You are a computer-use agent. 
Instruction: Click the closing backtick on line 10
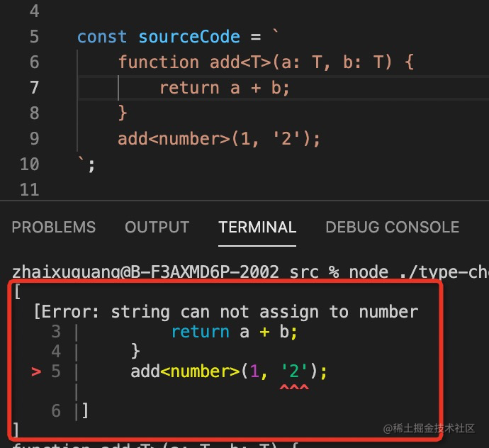[81, 164]
